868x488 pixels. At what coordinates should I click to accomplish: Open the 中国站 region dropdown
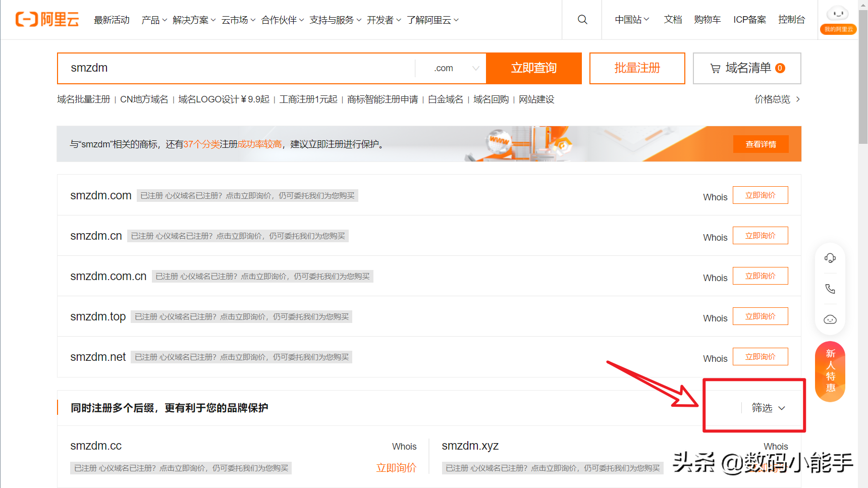632,20
